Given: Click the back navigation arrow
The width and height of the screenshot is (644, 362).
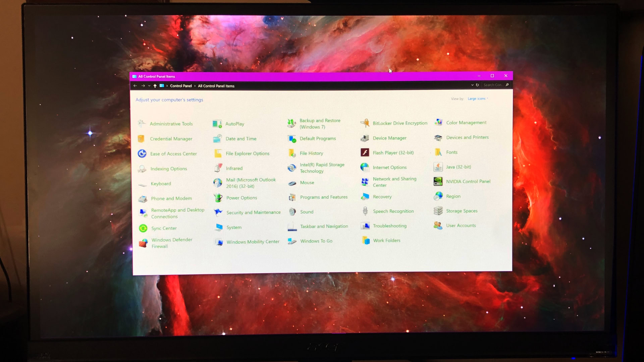Looking at the screenshot, I should (x=136, y=86).
